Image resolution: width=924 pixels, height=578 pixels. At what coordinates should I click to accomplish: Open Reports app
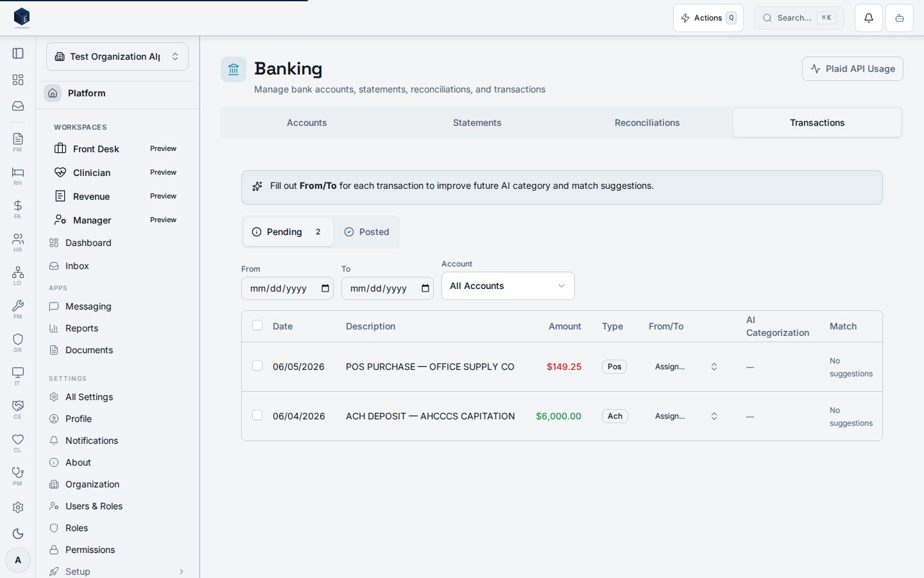pos(117,328)
